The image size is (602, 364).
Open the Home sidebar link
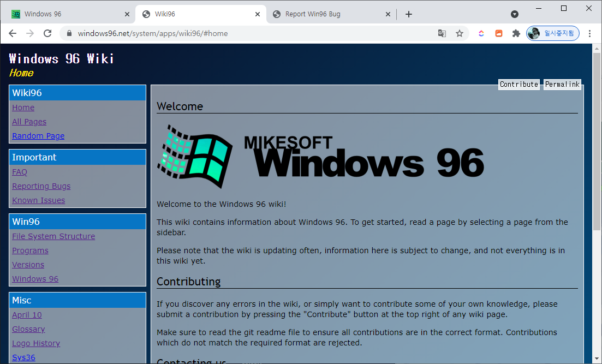(23, 108)
